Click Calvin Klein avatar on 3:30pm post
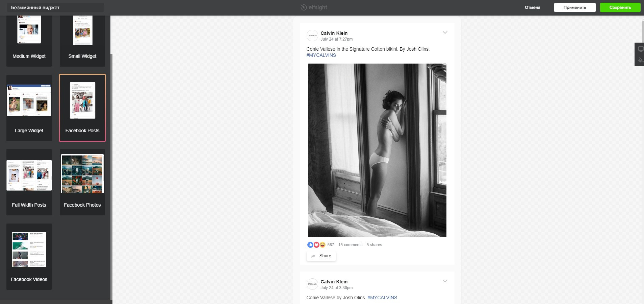The image size is (644, 304). click(x=312, y=284)
